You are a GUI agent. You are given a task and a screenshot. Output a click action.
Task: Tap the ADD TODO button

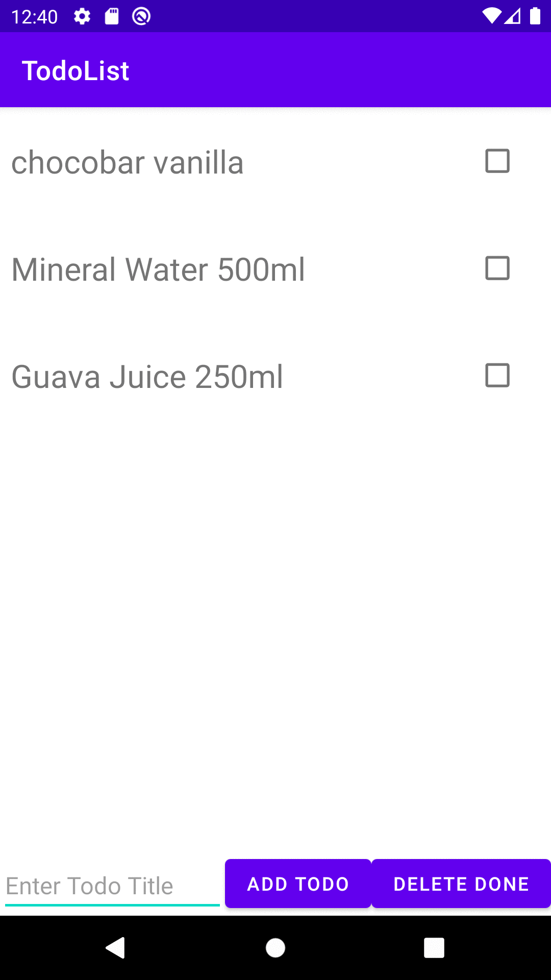tap(298, 884)
